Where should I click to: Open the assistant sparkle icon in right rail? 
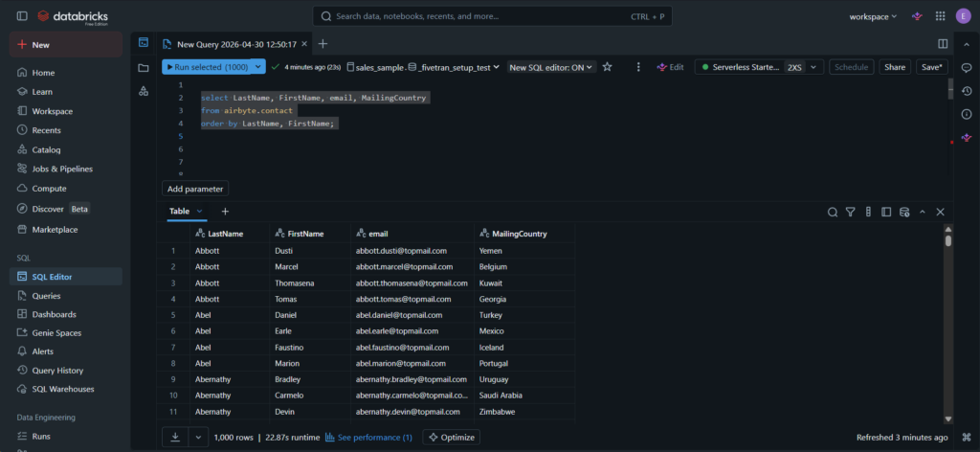(967, 137)
